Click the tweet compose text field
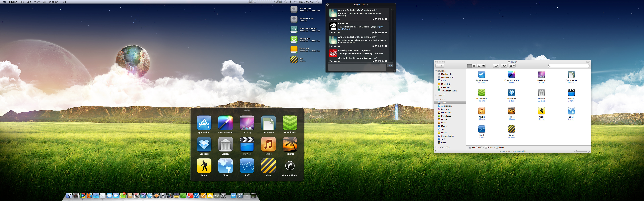Viewport: 644px width, 201px height. pos(357,67)
